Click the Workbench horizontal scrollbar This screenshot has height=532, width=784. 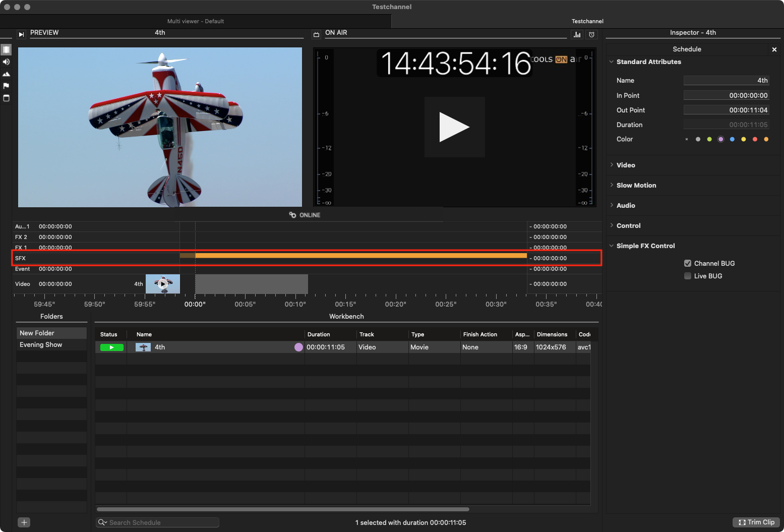pos(283,509)
